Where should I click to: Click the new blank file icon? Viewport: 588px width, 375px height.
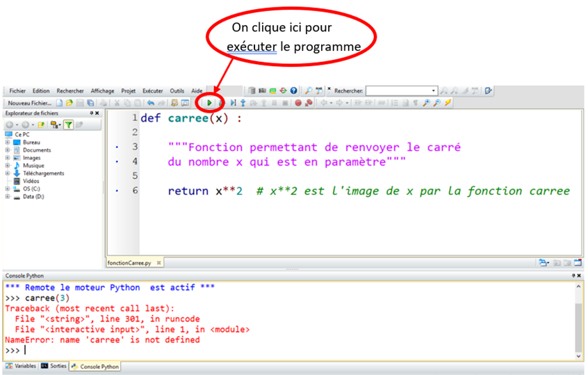coord(60,103)
